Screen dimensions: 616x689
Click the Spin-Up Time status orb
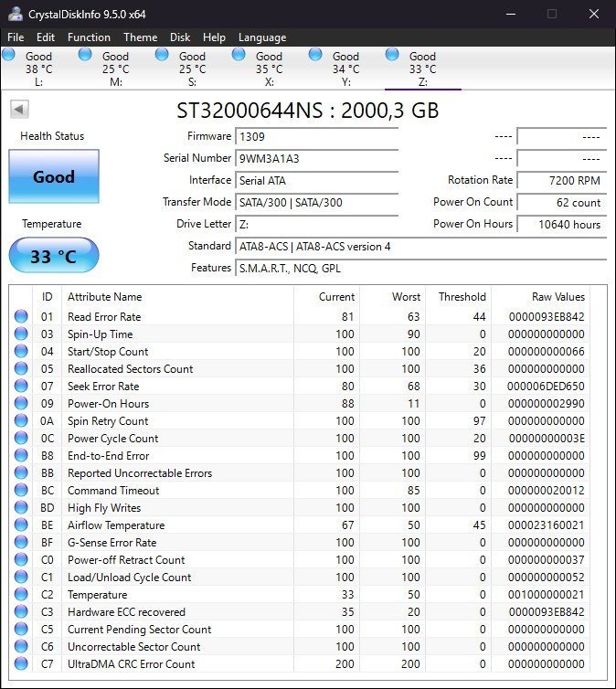[x=21, y=334]
